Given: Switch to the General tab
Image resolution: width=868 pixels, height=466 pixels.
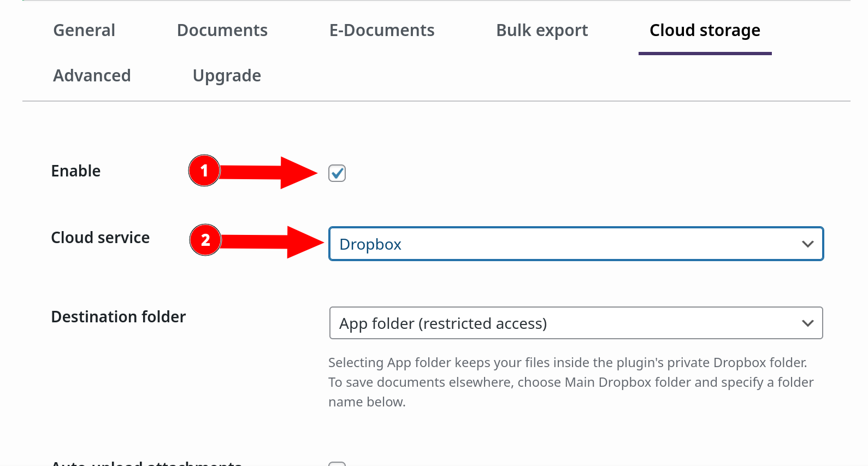Looking at the screenshot, I should point(84,30).
